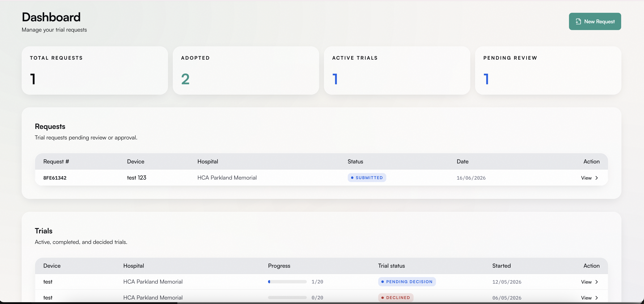Click HCA Parkland Memorial in Requests table

click(227, 178)
